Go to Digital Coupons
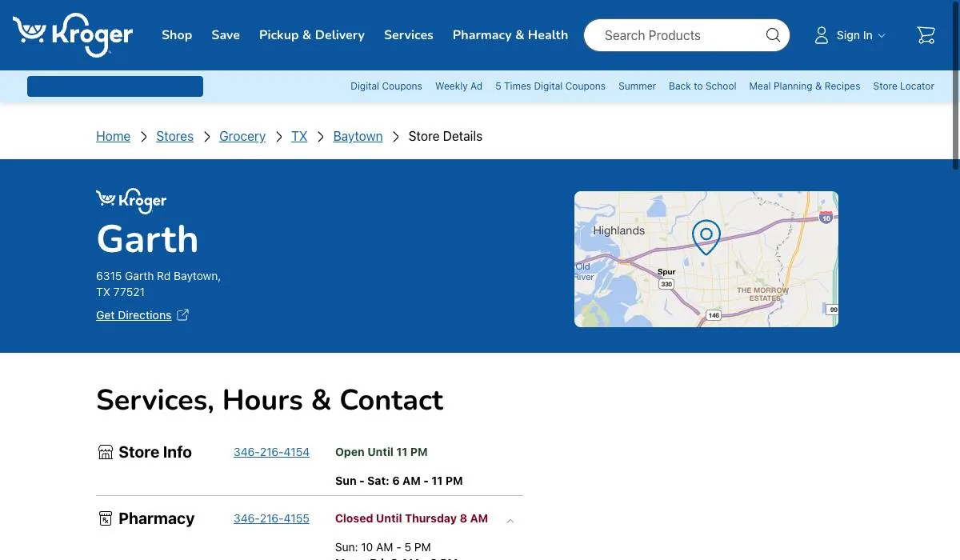Viewport: 960px width, 560px height. [x=386, y=86]
